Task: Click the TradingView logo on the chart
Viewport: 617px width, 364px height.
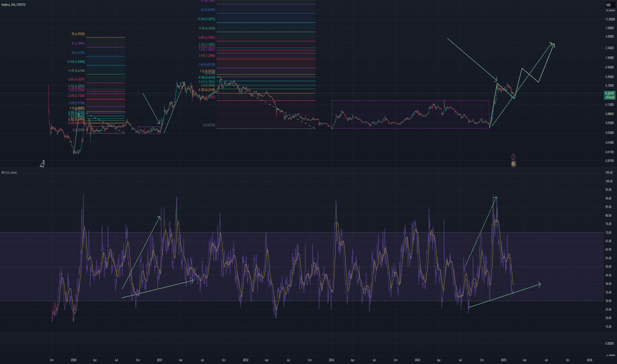Action: tap(42, 163)
